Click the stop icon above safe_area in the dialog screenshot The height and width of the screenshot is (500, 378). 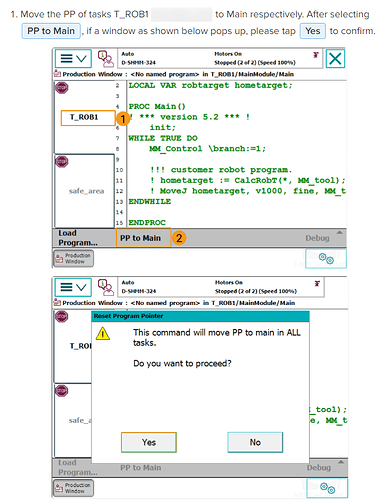click(x=62, y=391)
